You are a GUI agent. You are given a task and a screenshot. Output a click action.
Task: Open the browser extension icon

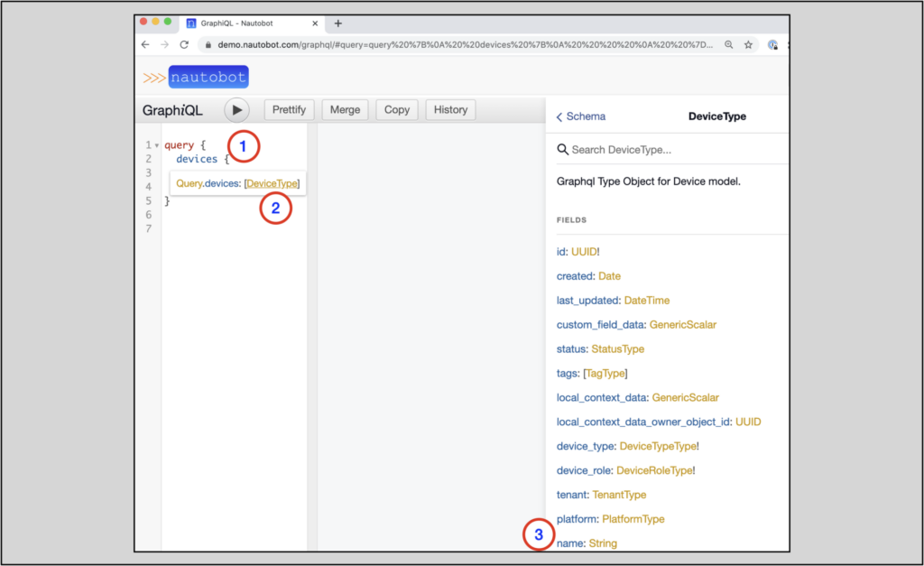tap(772, 45)
